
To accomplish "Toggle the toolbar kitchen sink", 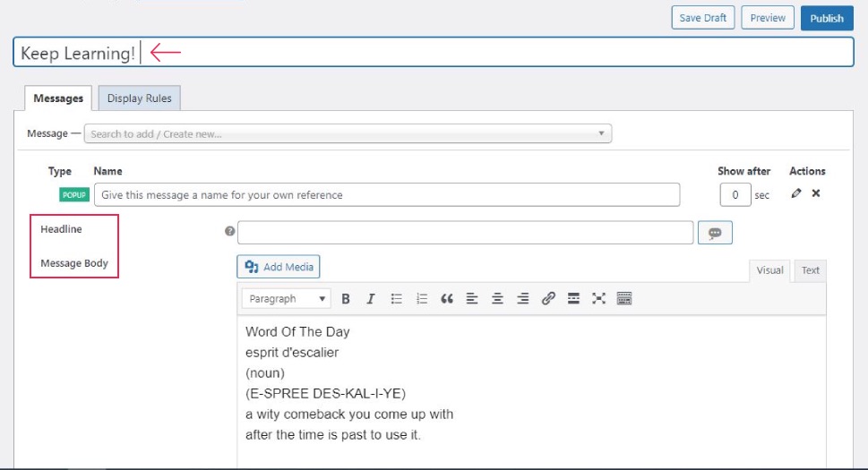I will pos(623,299).
